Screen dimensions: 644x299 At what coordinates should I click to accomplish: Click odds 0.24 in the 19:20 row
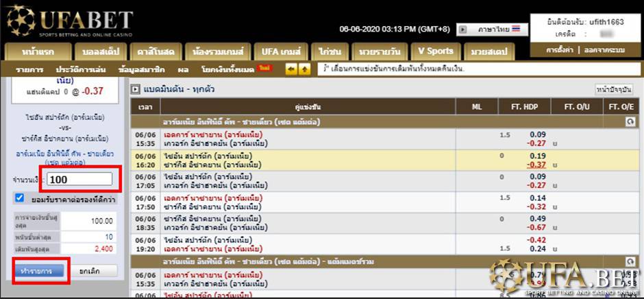pos(538,249)
